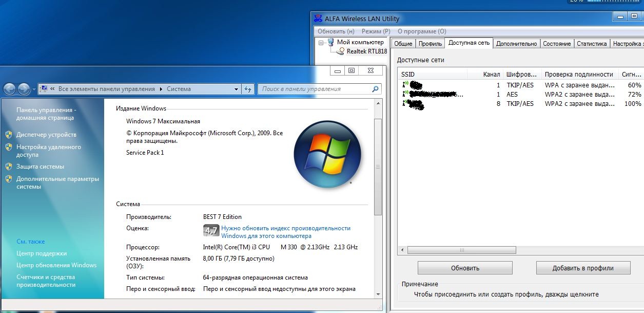
Task: Click signal icon of the 60% network
Action: click(x=405, y=84)
